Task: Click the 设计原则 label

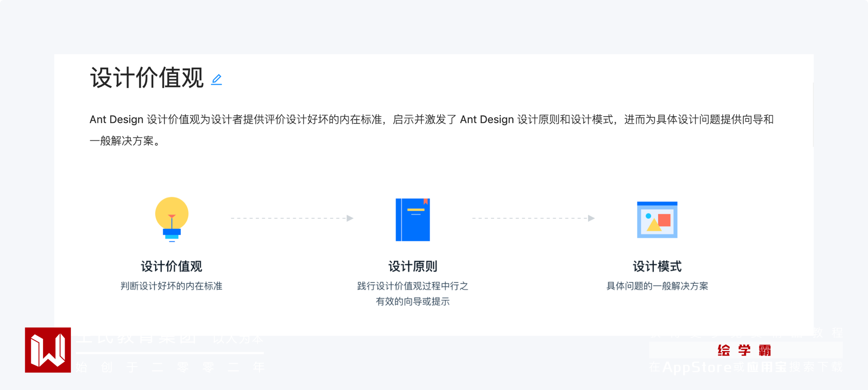Action: click(x=413, y=266)
